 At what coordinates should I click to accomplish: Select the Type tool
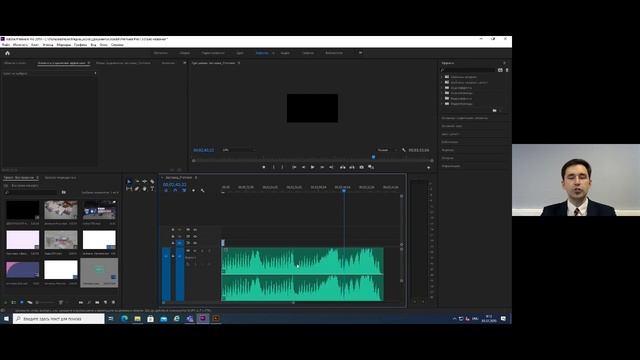[x=152, y=189]
